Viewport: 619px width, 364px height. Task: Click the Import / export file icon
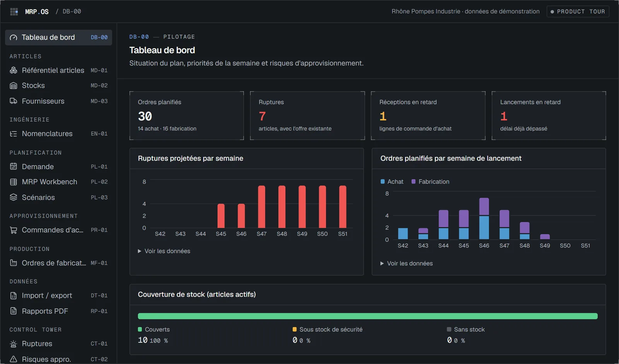click(14, 296)
